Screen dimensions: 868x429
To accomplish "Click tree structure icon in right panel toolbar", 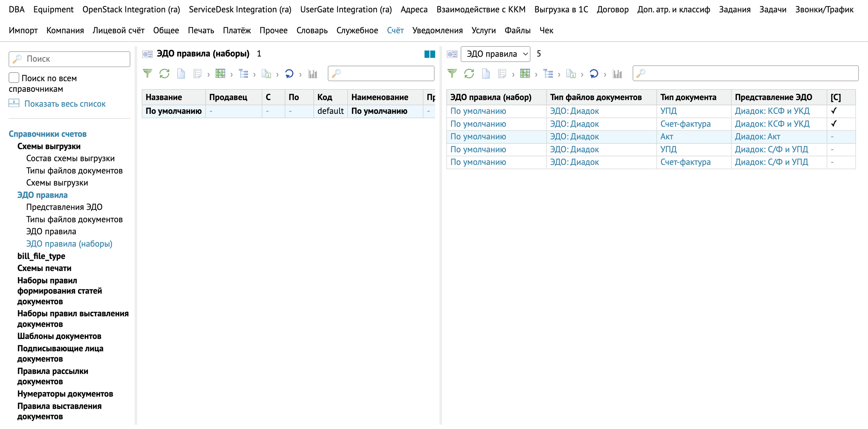I will 548,73.
